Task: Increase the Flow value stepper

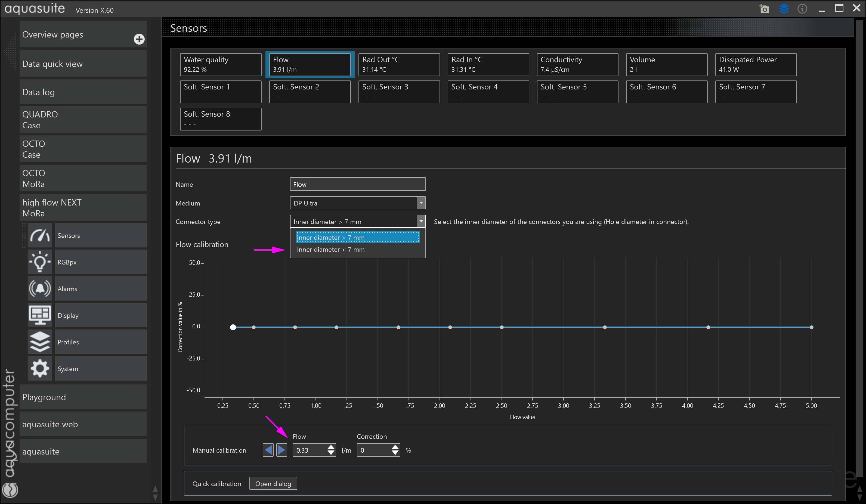Action: pos(330,447)
